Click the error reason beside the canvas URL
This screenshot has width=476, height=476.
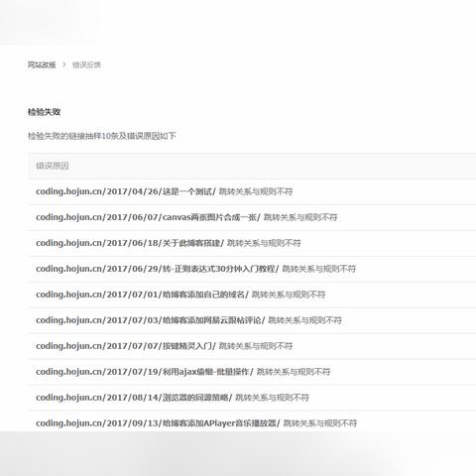[x=300, y=217]
